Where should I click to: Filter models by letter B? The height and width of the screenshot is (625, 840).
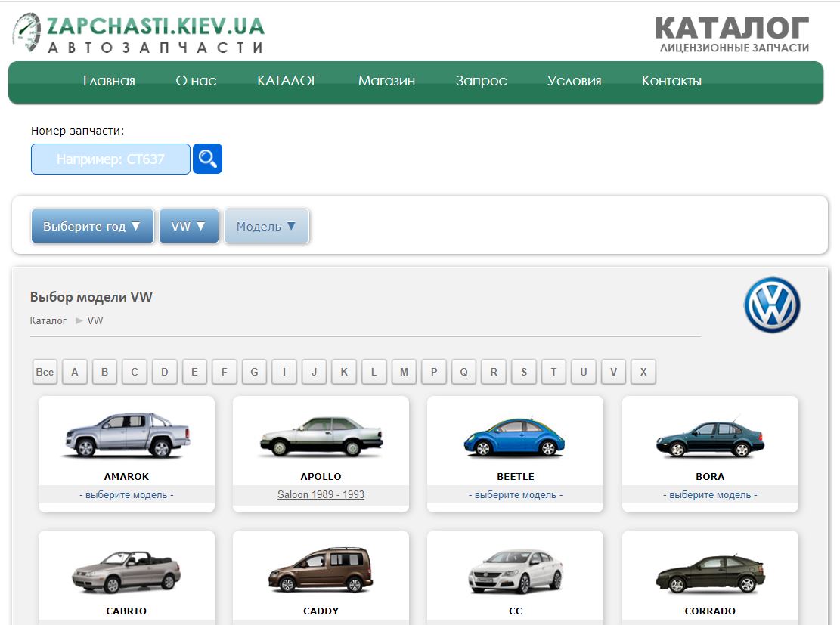[104, 372]
